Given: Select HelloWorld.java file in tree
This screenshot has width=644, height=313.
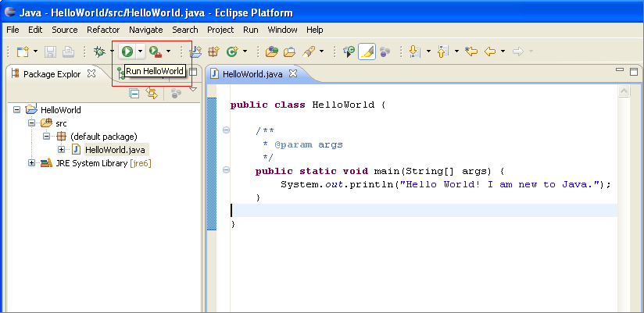Looking at the screenshot, I should point(115,150).
